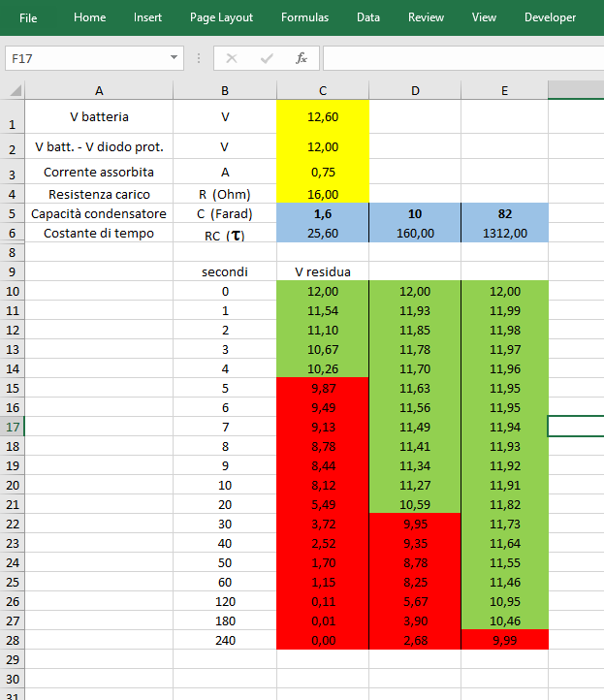Screen dimensions: 604x700
Task: Open the Page Layout tab
Action: (x=221, y=17)
